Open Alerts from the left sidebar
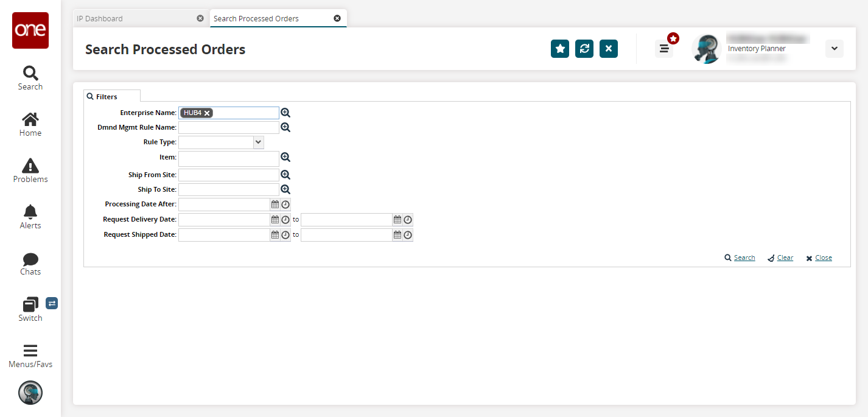This screenshot has width=868, height=417. pyautogui.click(x=30, y=217)
